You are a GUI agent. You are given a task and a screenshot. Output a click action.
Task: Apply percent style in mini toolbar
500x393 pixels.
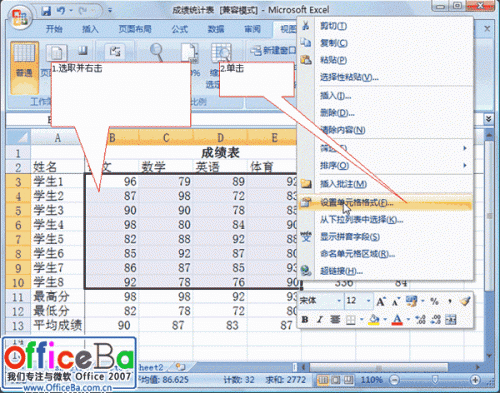coord(434,301)
